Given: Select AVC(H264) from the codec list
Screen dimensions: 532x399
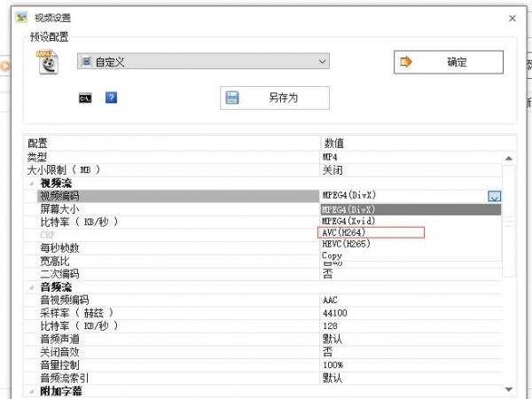Looking at the screenshot, I should pos(372,232).
